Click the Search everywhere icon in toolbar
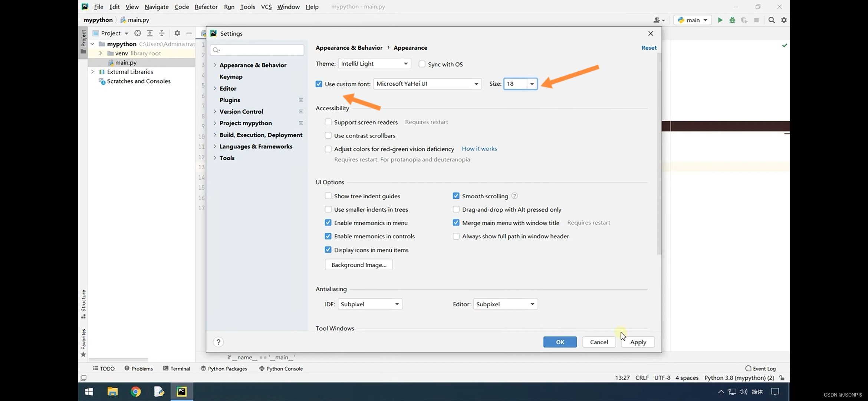 771,20
